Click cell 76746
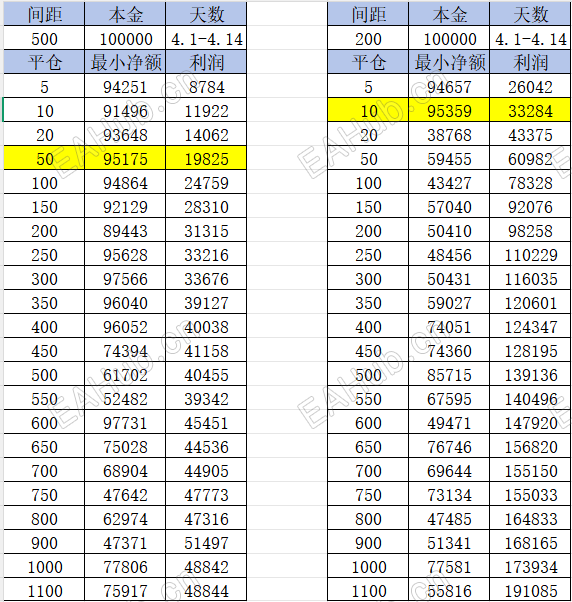This screenshot has width=572, height=602. (449, 446)
